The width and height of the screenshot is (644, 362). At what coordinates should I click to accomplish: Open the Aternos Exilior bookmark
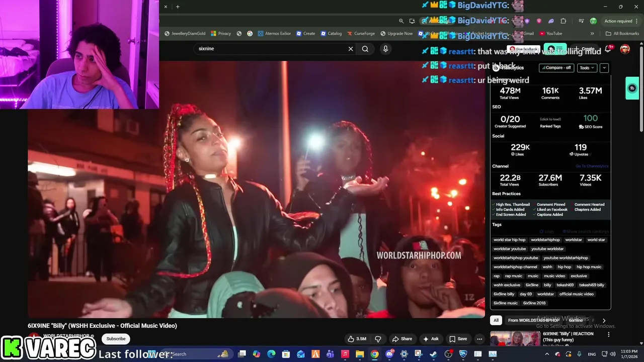click(x=274, y=34)
